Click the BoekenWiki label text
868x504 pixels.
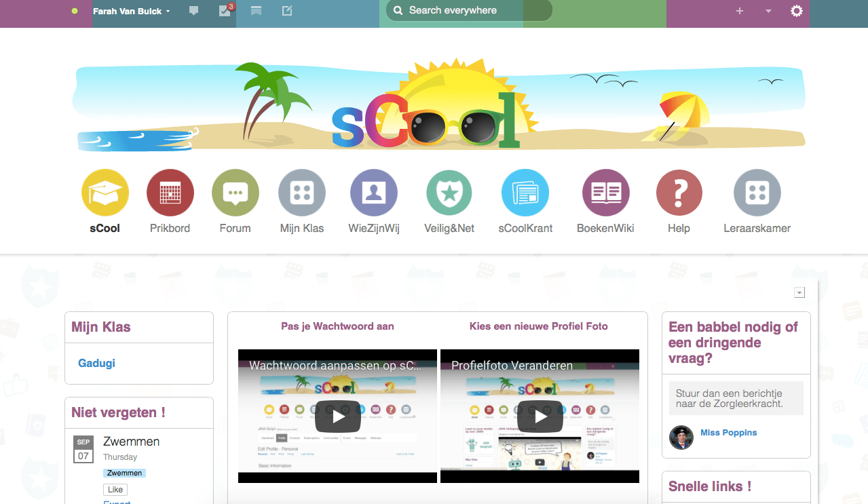coord(606,228)
